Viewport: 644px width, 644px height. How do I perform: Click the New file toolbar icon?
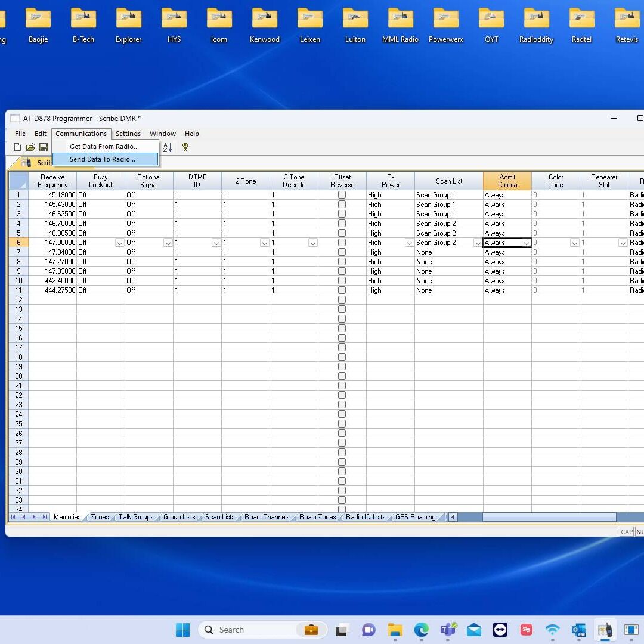pyautogui.click(x=18, y=147)
